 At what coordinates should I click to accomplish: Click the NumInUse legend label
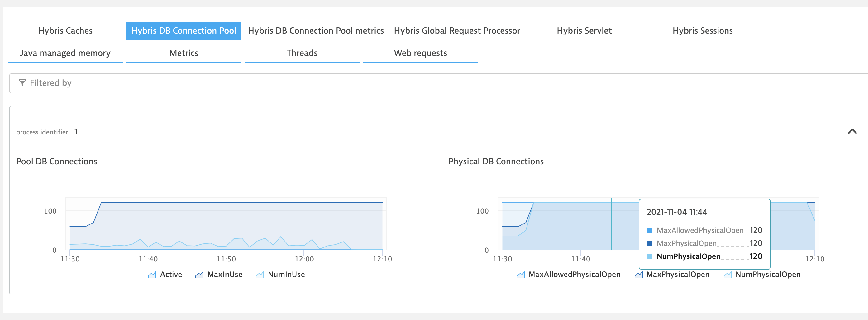(x=286, y=275)
